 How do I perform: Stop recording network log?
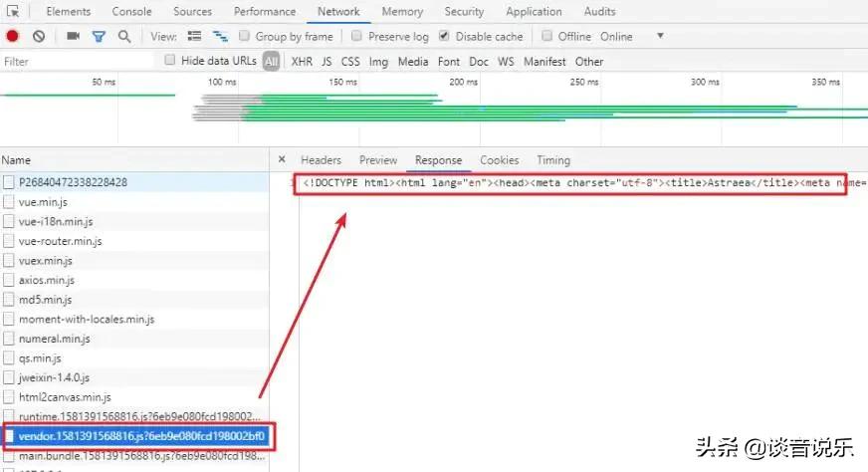(13, 36)
